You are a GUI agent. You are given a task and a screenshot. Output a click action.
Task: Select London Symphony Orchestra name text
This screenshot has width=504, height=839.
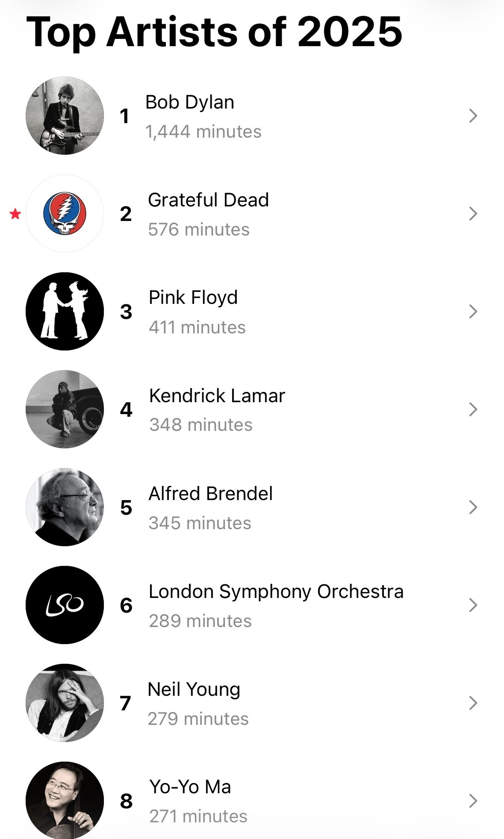[x=276, y=592]
